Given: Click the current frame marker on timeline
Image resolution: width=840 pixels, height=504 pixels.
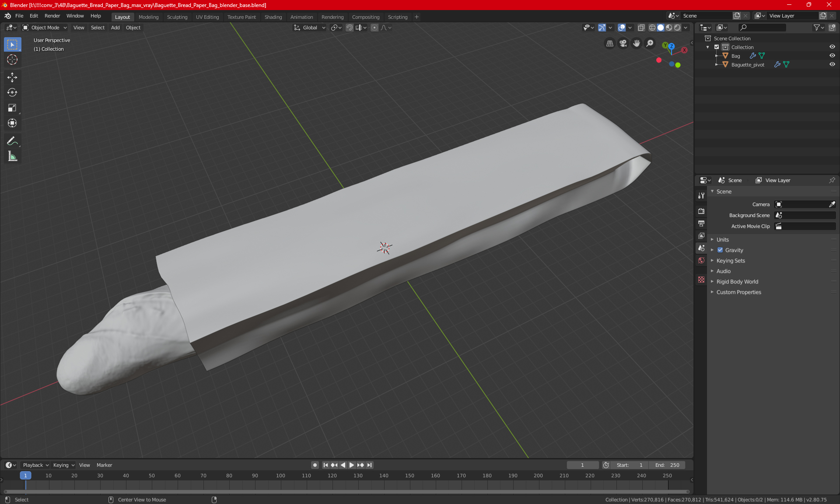Looking at the screenshot, I should [25, 476].
